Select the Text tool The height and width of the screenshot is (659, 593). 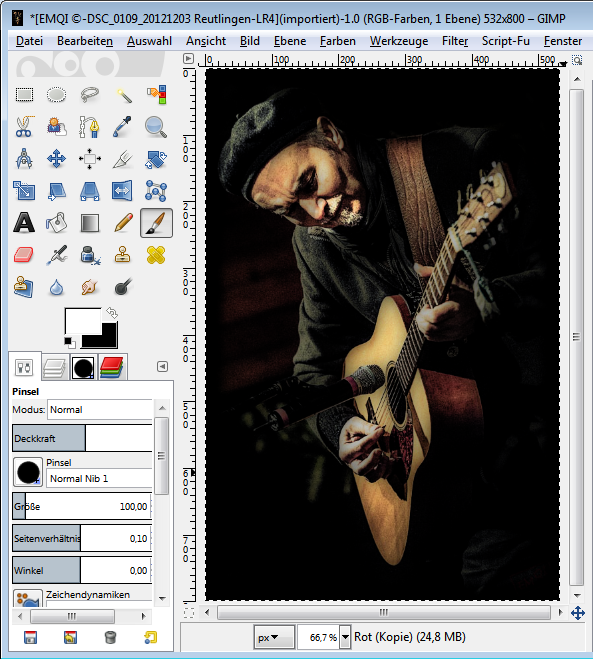(24, 223)
